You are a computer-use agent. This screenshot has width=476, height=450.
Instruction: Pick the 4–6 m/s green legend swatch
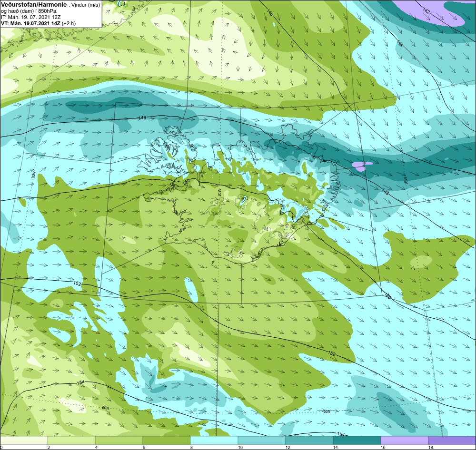click(119, 440)
